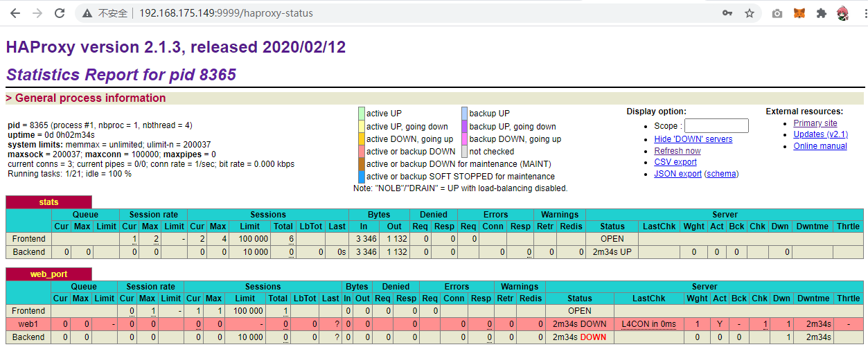The height and width of the screenshot is (347, 868).
Task: Open the CSV export link
Action: [675, 162]
